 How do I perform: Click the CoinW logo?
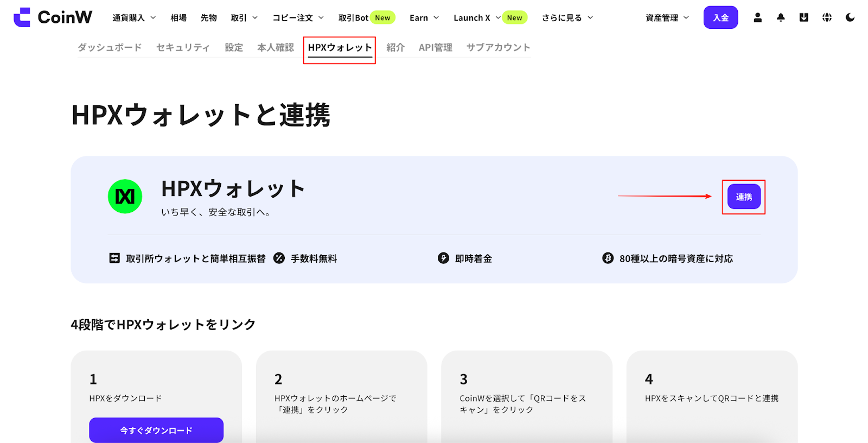[53, 17]
